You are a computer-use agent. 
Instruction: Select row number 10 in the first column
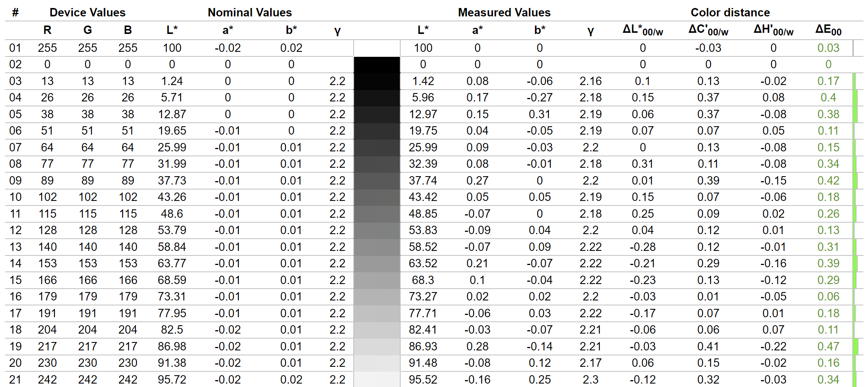click(x=15, y=197)
